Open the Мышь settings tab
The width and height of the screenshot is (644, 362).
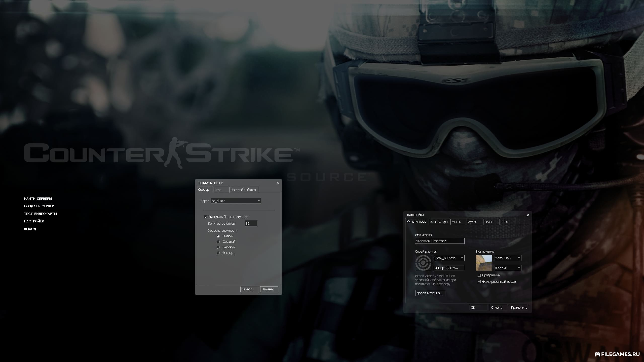point(459,222)
